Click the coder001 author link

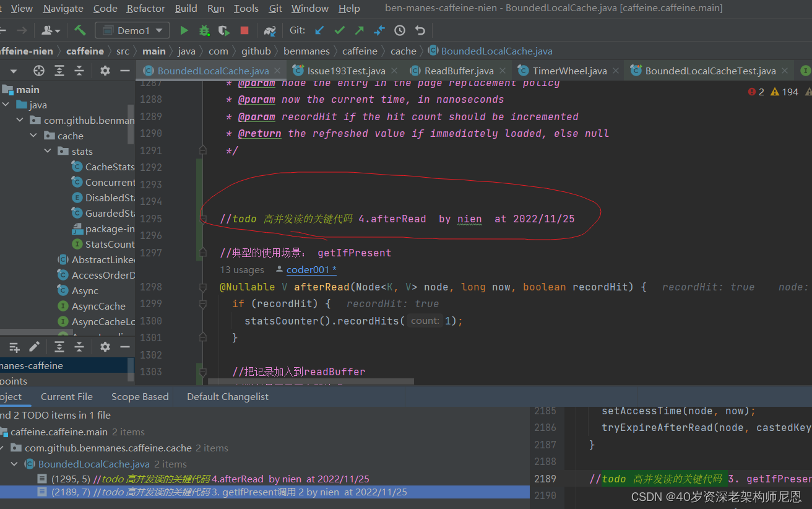pyautogui.click(x=311, y=270)
